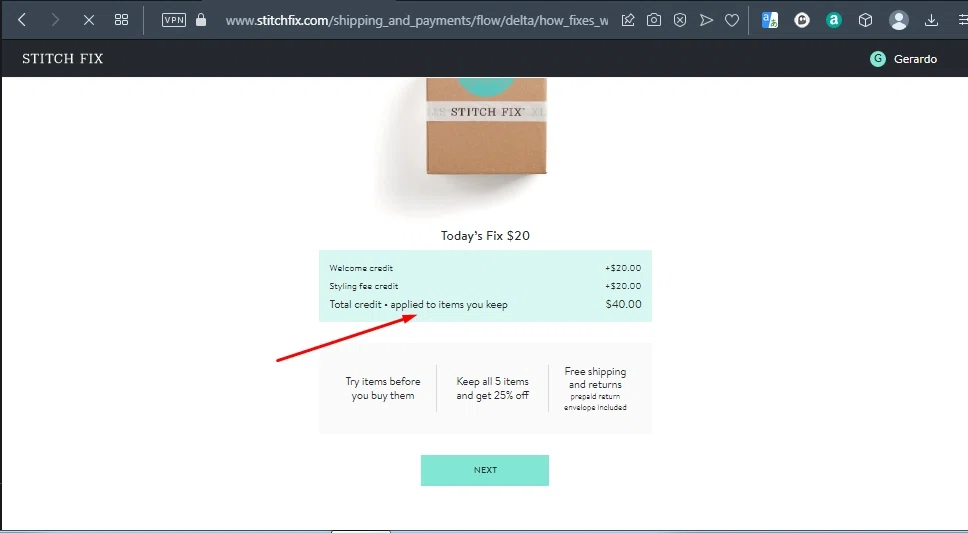
Task: Stop page loading with the X icon
Action: click(89, 20)
